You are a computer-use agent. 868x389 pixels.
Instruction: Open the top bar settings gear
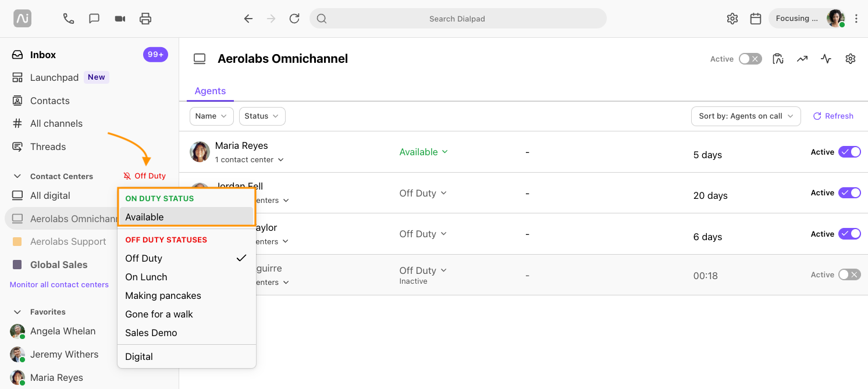[x=732, y=19]
